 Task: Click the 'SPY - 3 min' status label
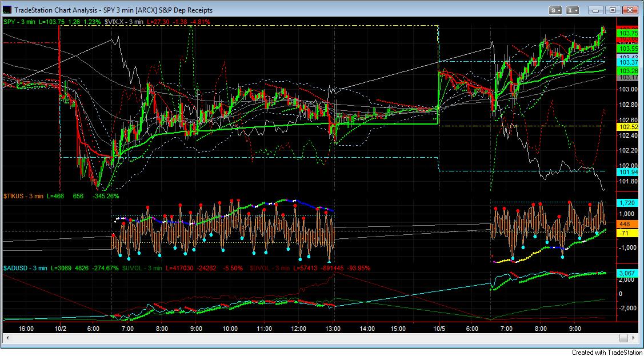(19, 22)
